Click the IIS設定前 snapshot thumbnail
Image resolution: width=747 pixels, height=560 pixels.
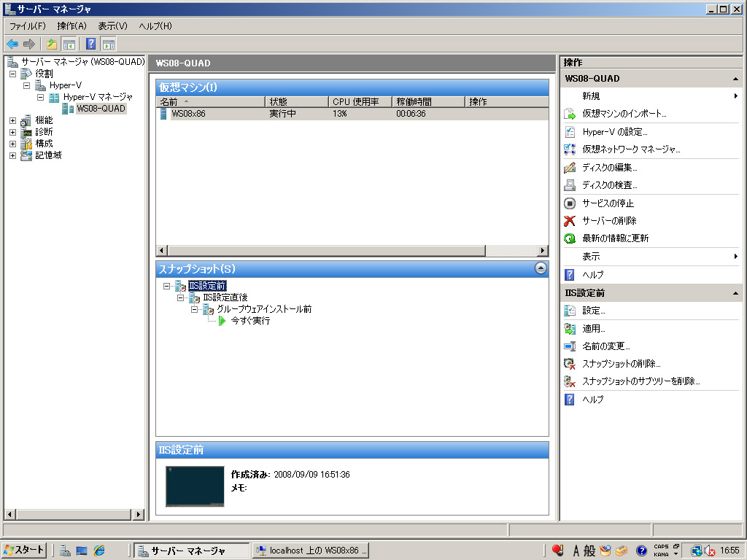tap(195, 486)
